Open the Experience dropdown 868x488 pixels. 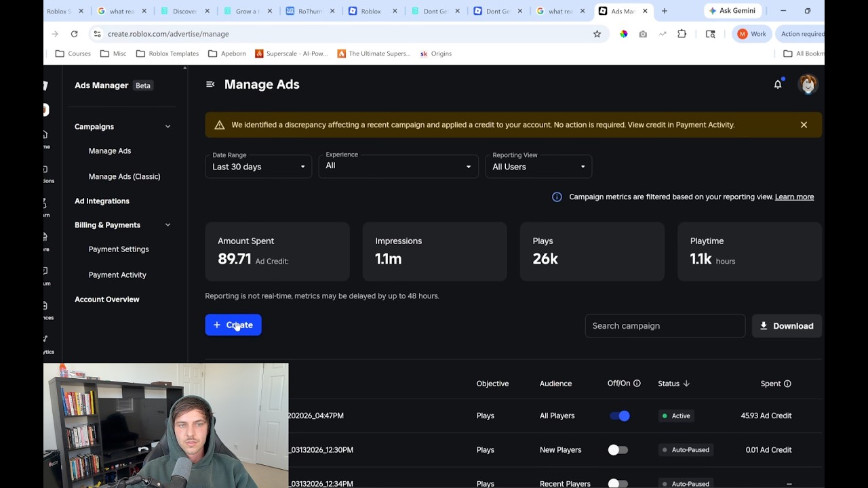pyautogui.click(x=398, y=166)
